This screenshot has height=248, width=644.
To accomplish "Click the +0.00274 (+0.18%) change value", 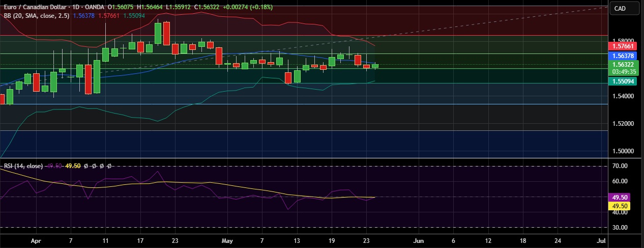I will 247,7.
